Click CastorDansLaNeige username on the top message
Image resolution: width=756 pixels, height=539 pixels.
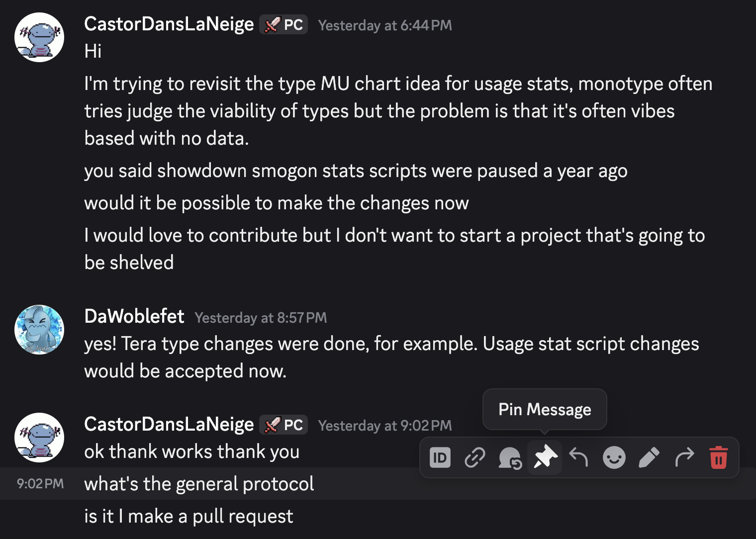point(169,24)
